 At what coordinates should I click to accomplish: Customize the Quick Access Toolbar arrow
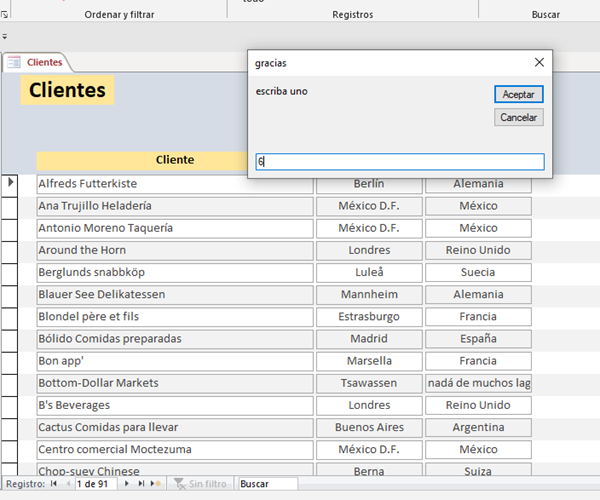[5, 35]
